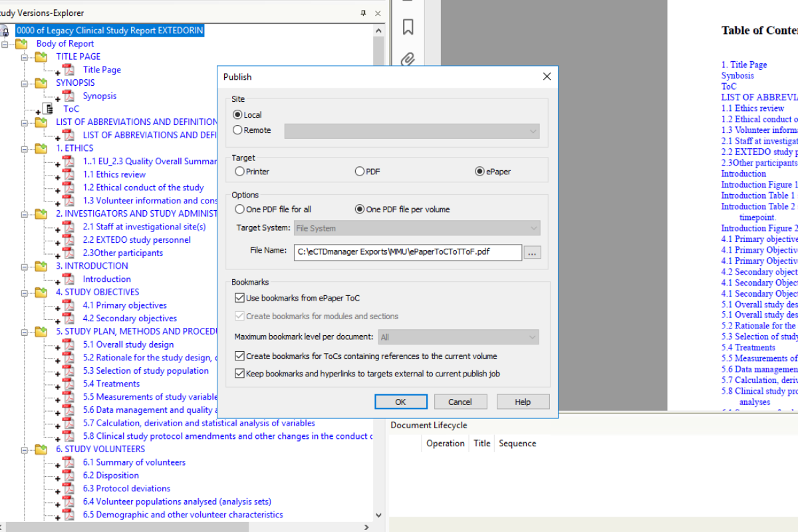This screenshot has width=798, height=532.
Task: Open the Bookmarks panel in the PDF viewer
Action: [408, 27]
